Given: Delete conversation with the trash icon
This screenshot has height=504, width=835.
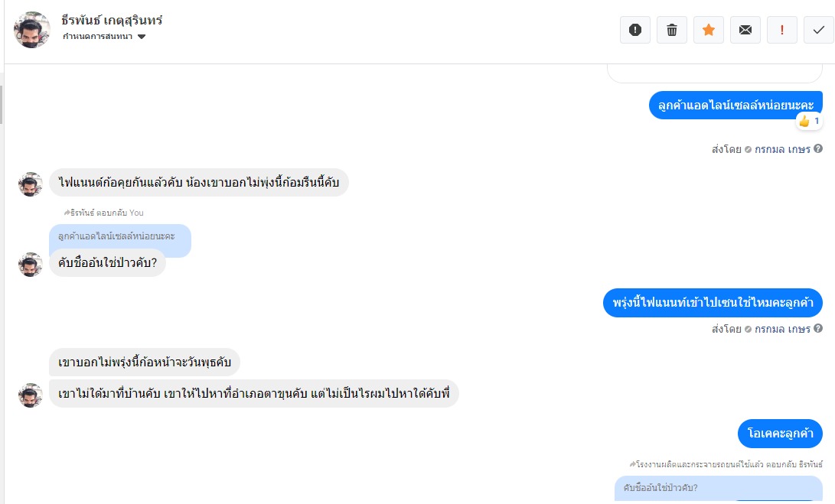Looking at the screenshot, I should 671,30.
